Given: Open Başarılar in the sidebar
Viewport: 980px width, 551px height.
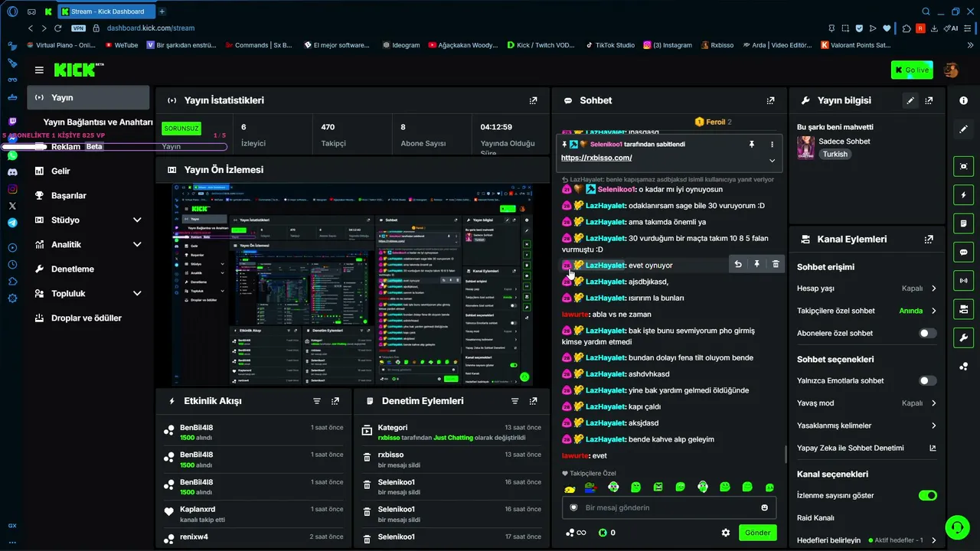Looking at the screenshot, I should click(x=88, y=196).
